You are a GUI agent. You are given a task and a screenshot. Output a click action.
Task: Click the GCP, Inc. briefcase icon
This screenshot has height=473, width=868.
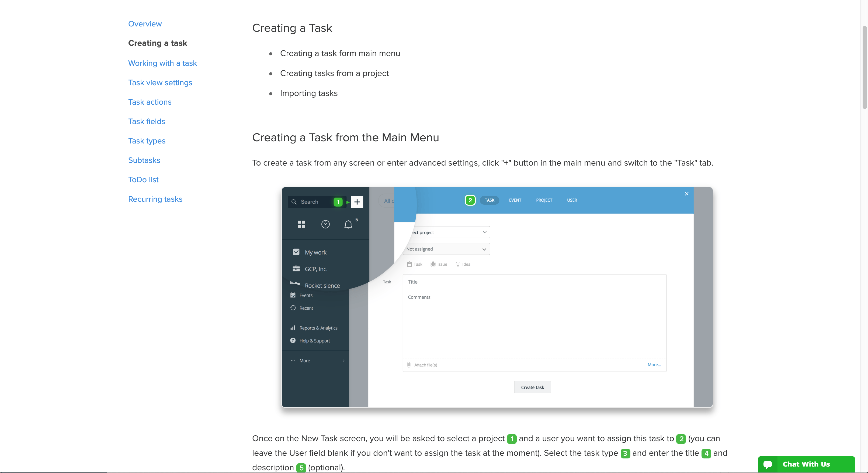pyautogui.click(x=296, y=269)
